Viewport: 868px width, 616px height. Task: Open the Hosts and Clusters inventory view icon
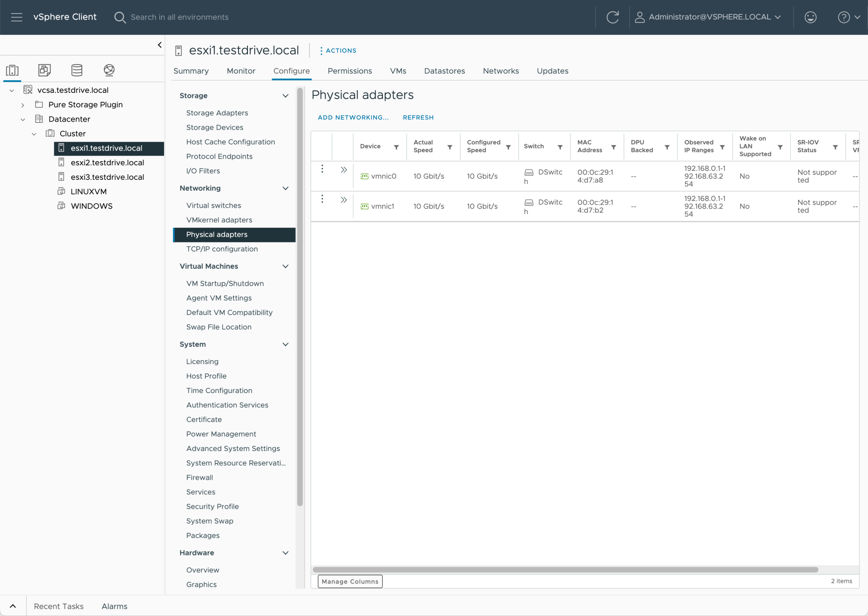12,70
